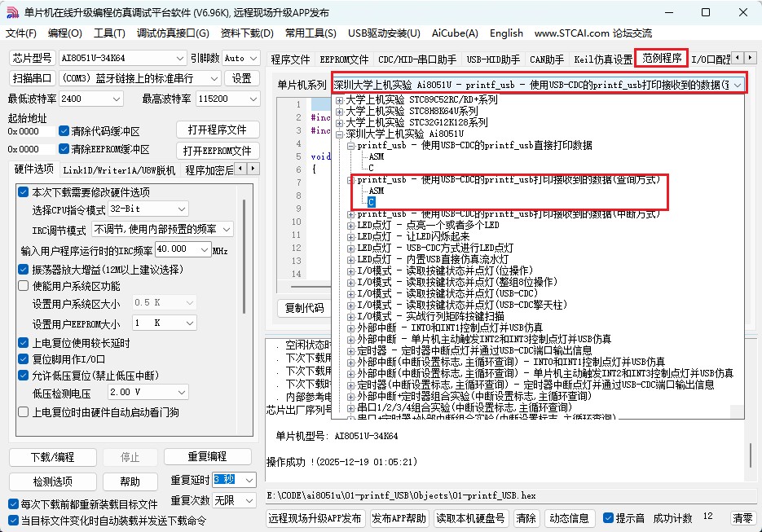Switch the interface language via English menu
This screenshot has height=532, width=762.
506,33
